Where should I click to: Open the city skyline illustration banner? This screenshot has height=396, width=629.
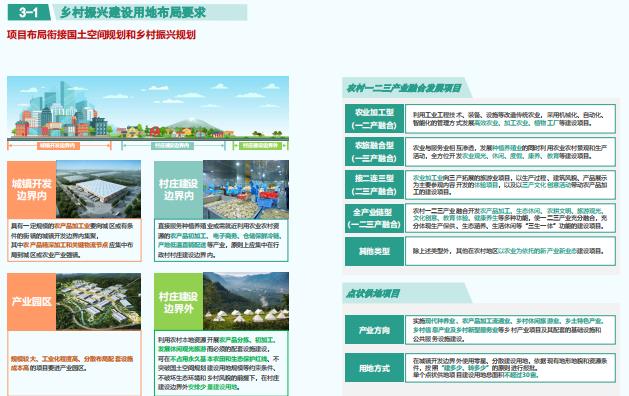tap(148, 113)
